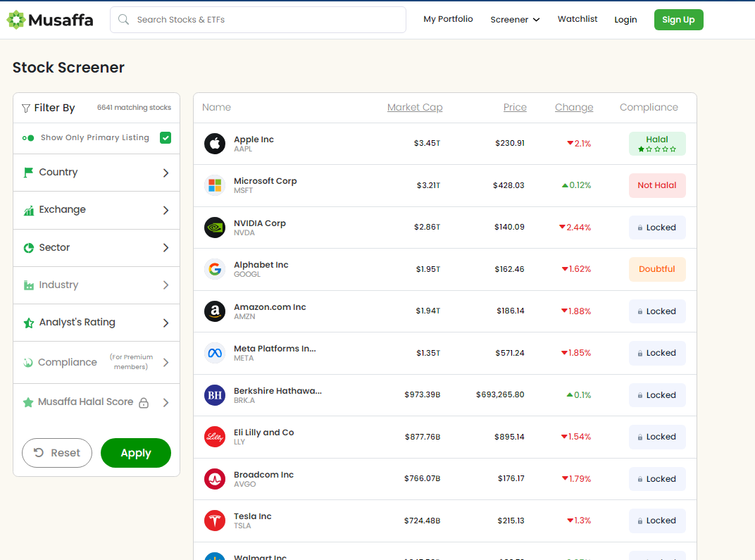
Task: Expand the Country filter
Action: coord(96,173)
